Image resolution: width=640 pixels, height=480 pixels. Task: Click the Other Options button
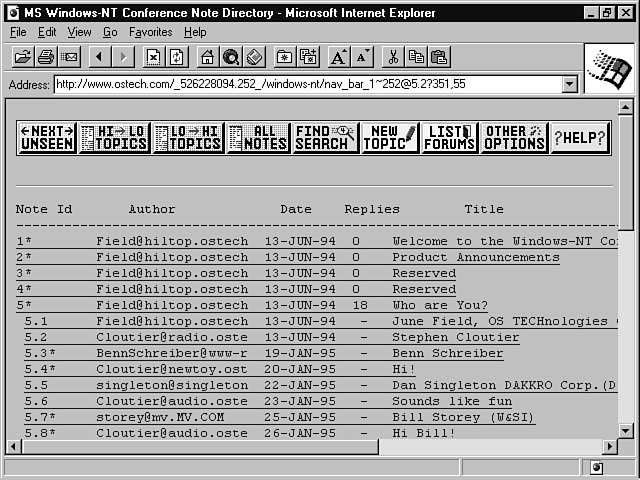click(x=514, y=138)
